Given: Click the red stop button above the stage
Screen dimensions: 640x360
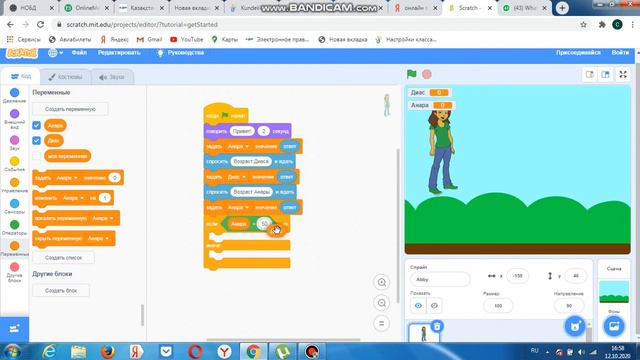Looking at the screenshot, I should point(427,74).
